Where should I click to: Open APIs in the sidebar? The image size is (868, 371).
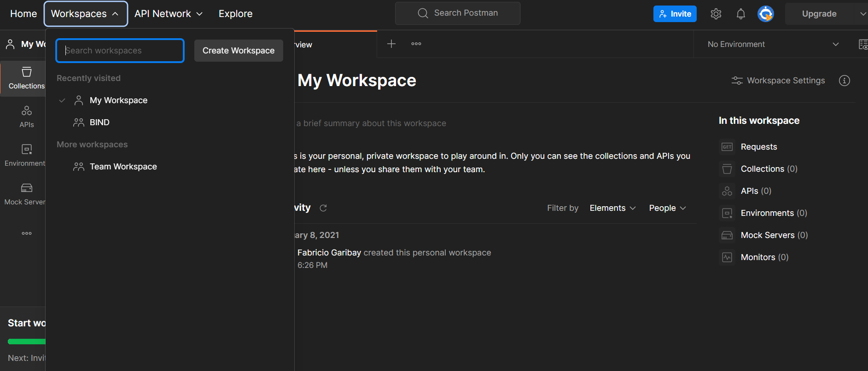26,117
